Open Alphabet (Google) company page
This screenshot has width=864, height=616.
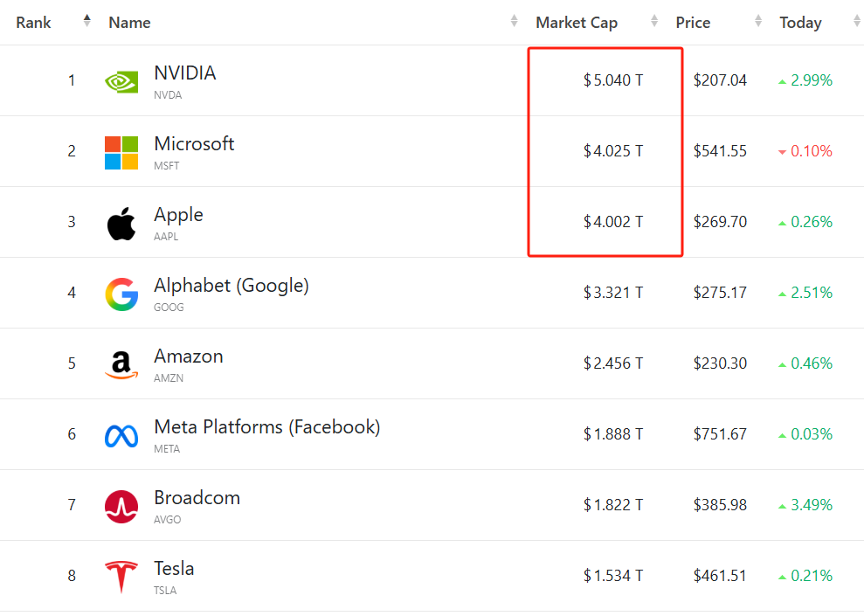coord(231,285)
